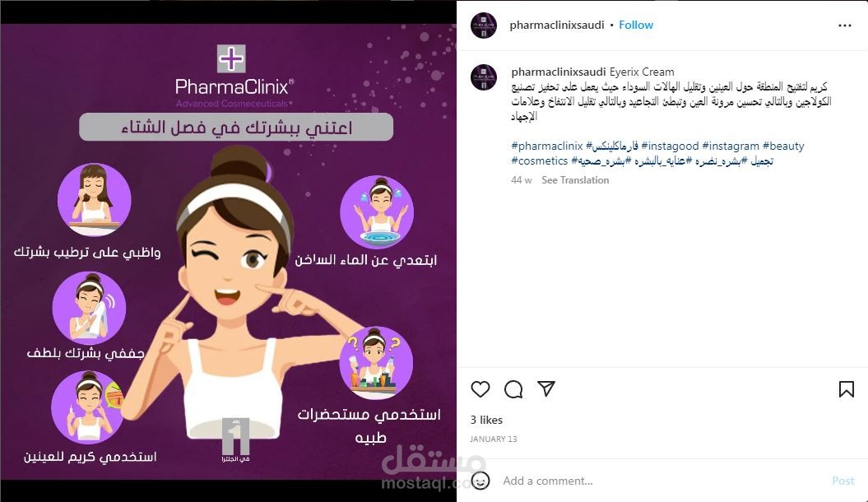
Task: Open the emoji picker smiley icon
Action: point(480,481)
